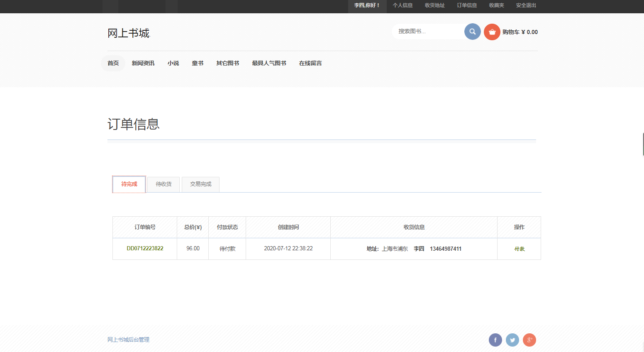Focus the 搜索图书 search field

click(x=428, y=31)
